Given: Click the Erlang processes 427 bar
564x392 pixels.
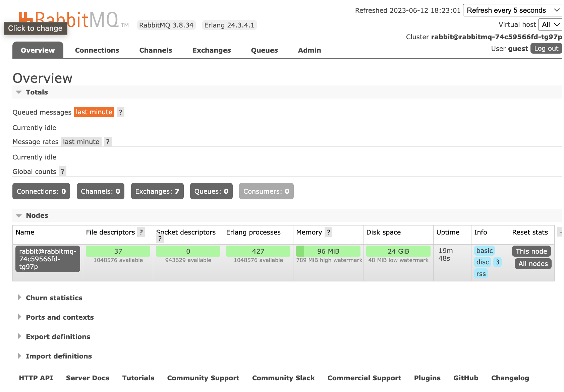Looking at the screenshot, I should coord(258,251).
